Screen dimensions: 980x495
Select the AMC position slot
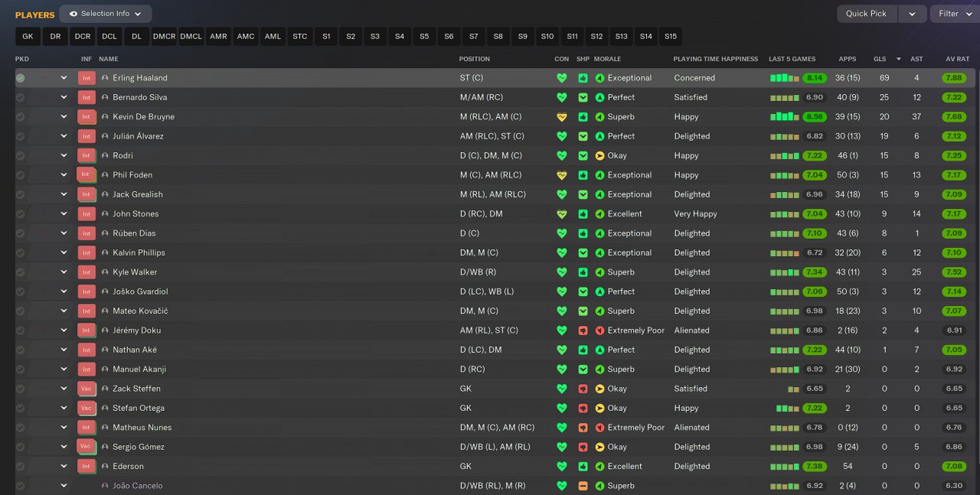click(246, 36)
